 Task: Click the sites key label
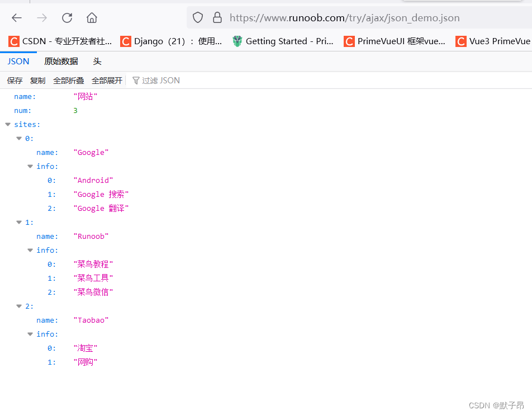tap(27, 124)
